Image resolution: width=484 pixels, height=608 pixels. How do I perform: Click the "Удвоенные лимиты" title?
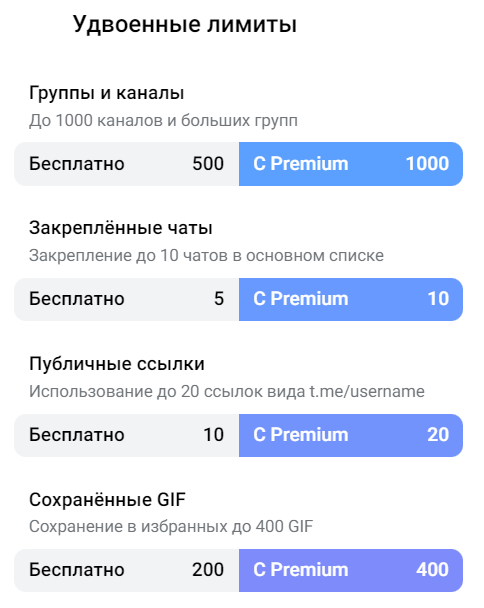(185, 24)
